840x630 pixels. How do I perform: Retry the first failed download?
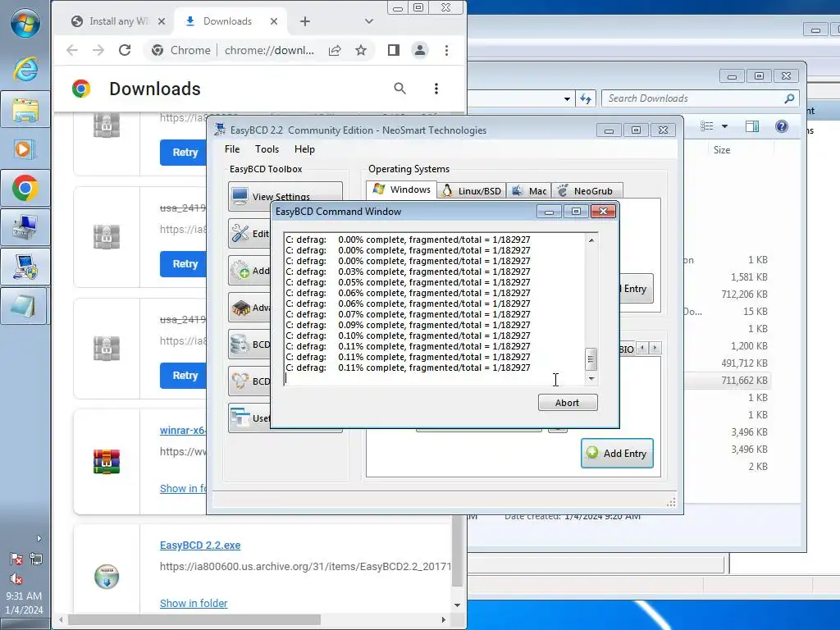pyautogui.click(x=183, y=153)
